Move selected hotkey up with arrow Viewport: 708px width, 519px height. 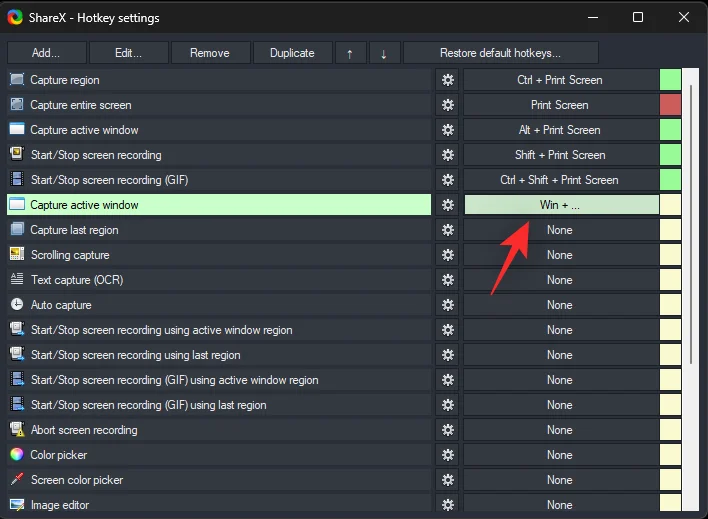(349, 53)
